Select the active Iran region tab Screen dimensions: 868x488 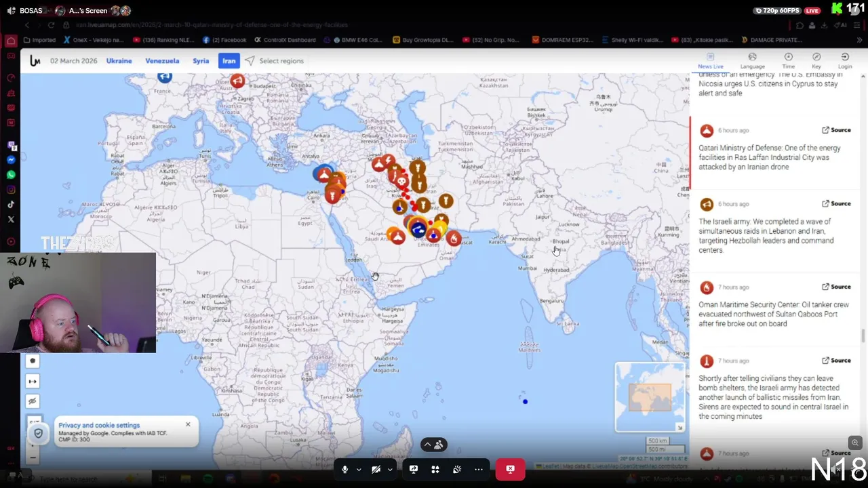coord(229,61)
